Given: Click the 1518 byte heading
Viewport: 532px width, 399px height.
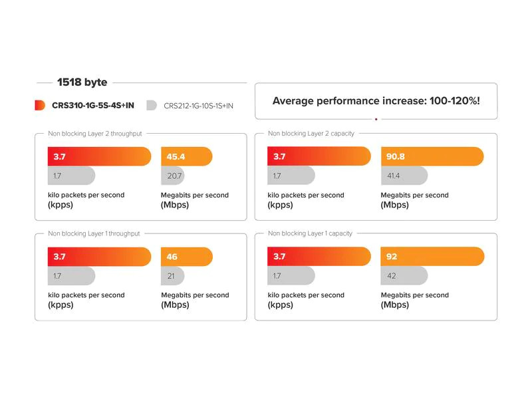Looking at the screenshot, I should [82, 82].
